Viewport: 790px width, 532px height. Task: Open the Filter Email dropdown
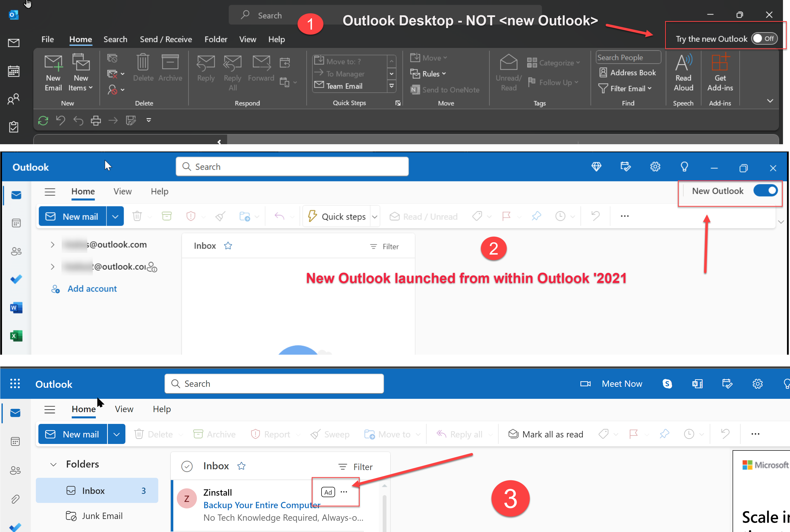coord(625,88)
